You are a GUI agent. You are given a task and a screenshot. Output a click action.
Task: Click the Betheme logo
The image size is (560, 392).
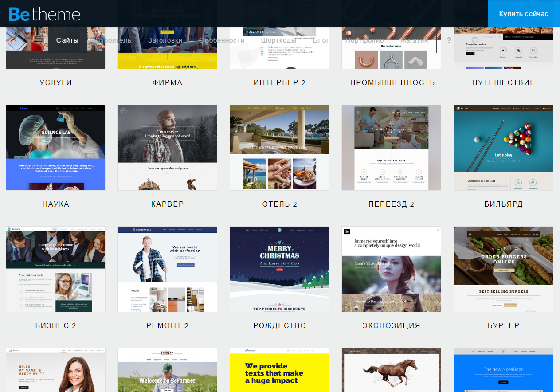tap(44, 14)
